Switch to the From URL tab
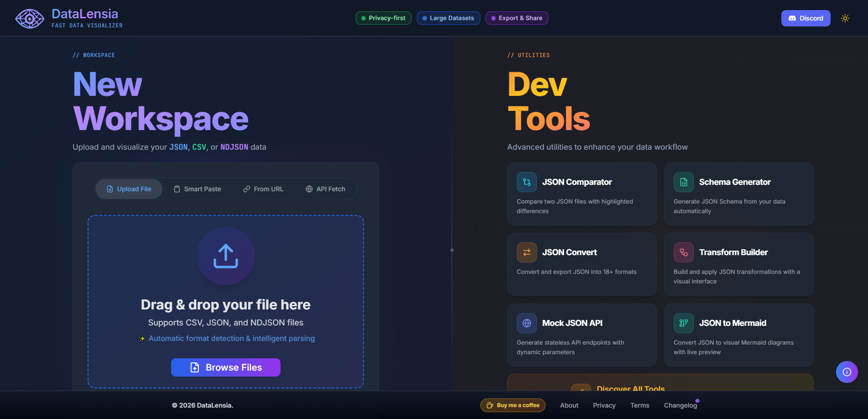The height and width of the screenshot is (419, 868). click(x=263, y=189)
